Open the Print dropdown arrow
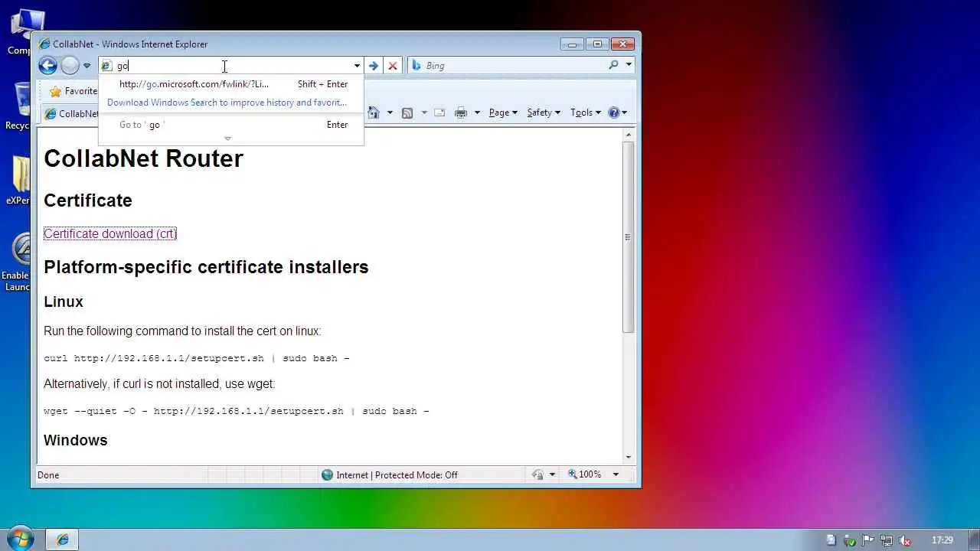 [x=476, y=112]
